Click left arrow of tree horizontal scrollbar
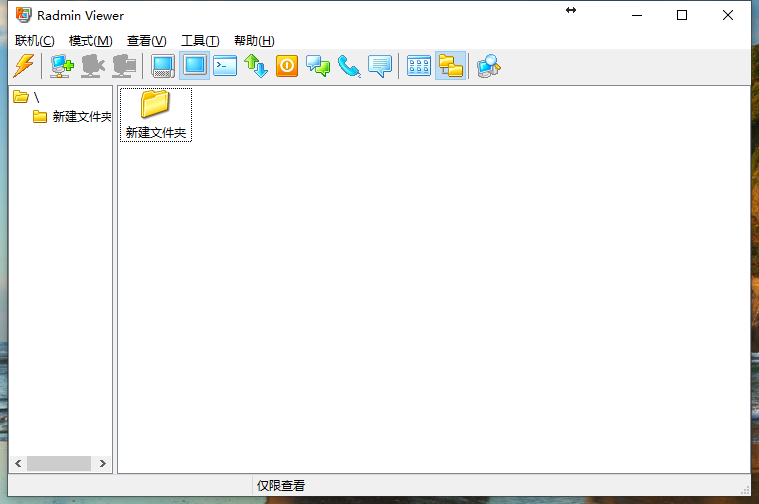The height and width of the screenshot is (504, 759). pyautogui.click(x=18, y=463)
